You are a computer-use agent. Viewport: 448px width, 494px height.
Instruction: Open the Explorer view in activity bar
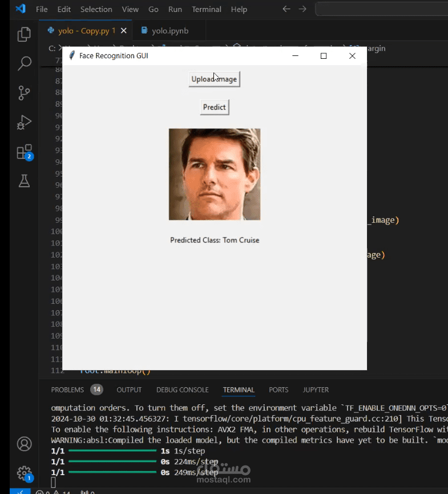click(x=24, y=34)
